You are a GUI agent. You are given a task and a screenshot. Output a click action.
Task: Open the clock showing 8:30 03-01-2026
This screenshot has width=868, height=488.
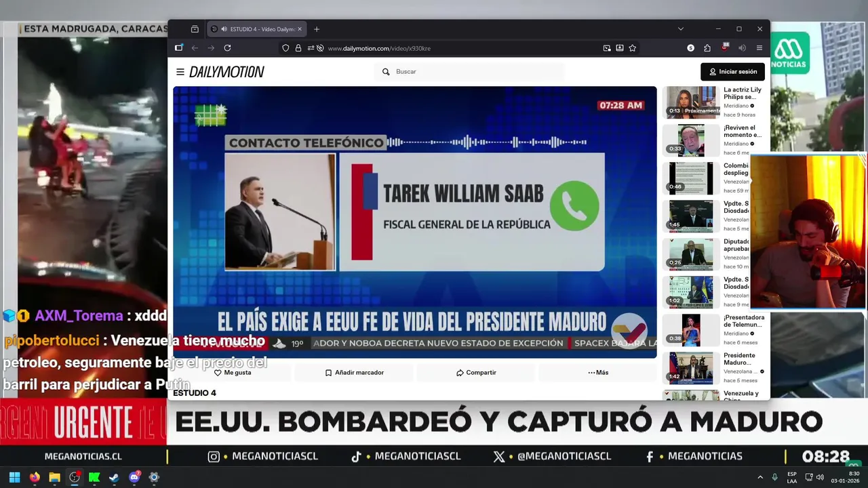pyautogui.click(x=845, y=477)
